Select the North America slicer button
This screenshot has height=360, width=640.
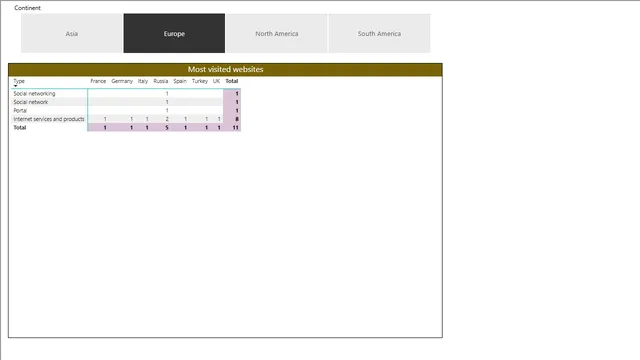277,33
